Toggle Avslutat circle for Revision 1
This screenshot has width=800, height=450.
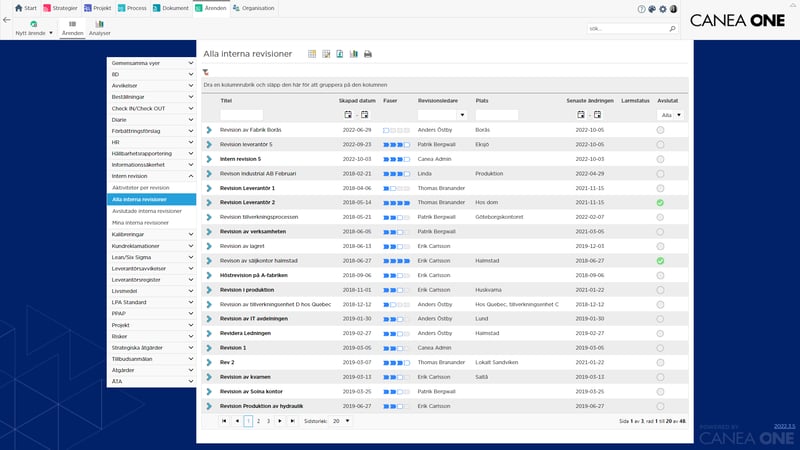660,348
